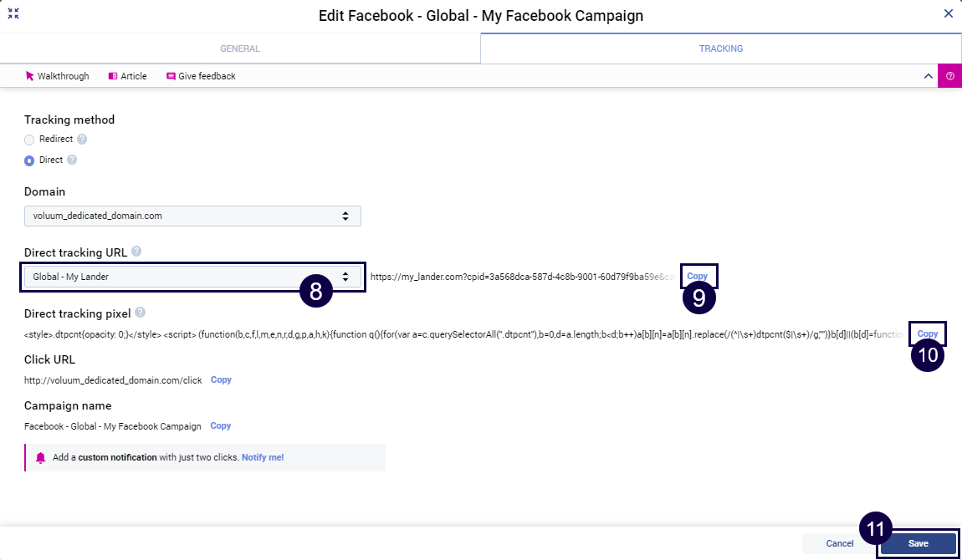962x560 pixels.
Task: Open the Article using the document icon
Action: (x=113, y=76)
